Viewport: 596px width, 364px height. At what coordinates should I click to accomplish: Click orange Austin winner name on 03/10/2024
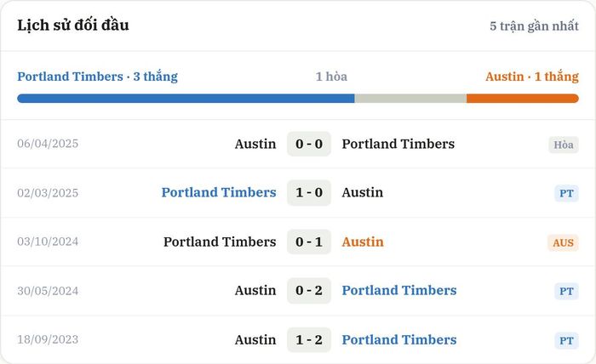(363, 242)
